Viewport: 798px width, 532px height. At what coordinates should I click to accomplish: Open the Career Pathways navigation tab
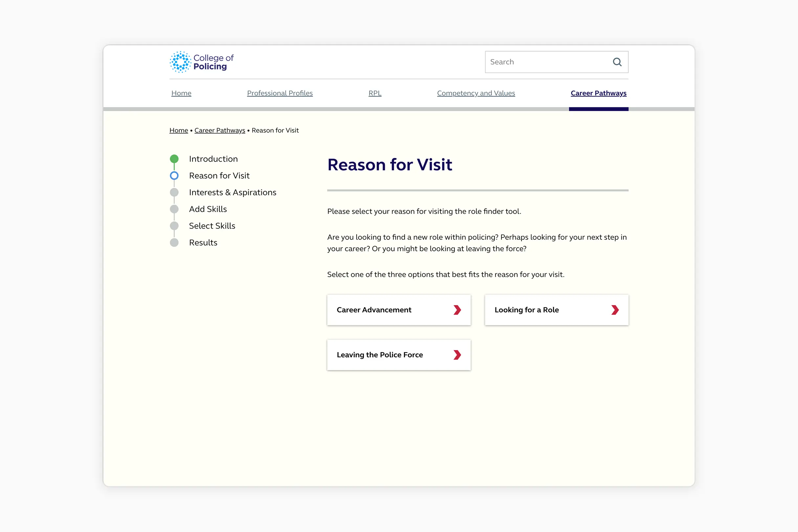(598, 93)
